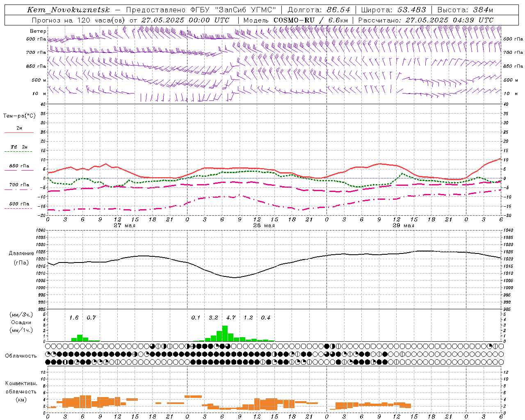Screen dimensions: 525x420
Task: Click the 'Рассчитано: 27.05.2025 04:39 UTC' timestamp
Action: coord(426,20)
